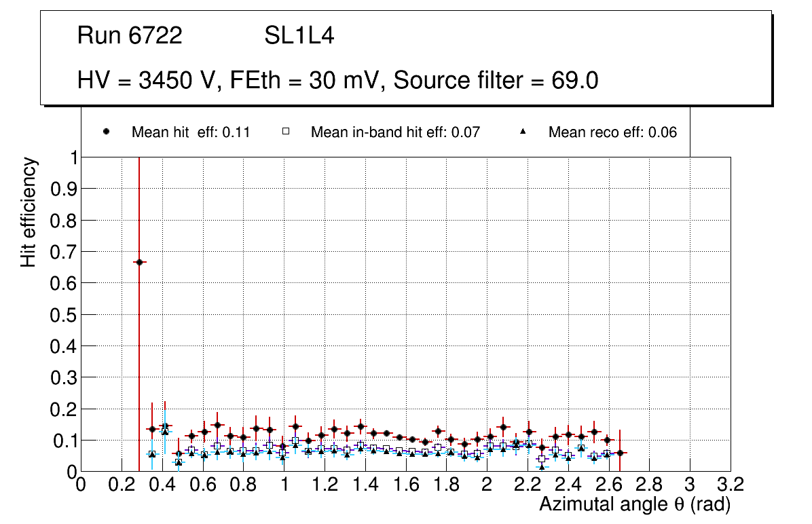Click the filled circle legend marker

[x=107, y=132]
